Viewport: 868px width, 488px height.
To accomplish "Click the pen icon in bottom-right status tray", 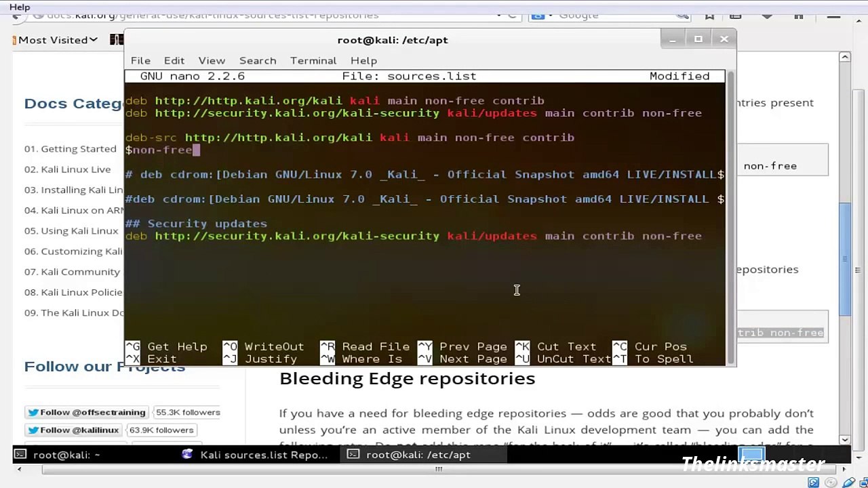I will [850, 482].
